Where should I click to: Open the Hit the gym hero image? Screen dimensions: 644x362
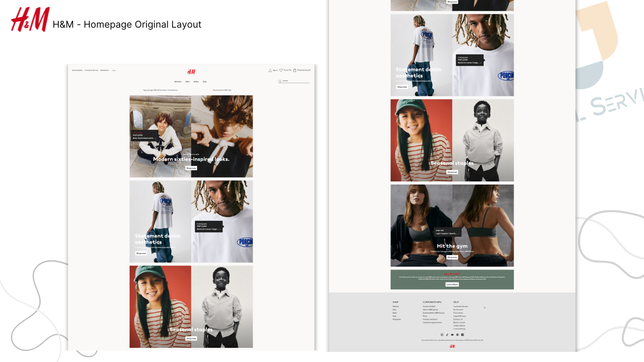point(452,226)
